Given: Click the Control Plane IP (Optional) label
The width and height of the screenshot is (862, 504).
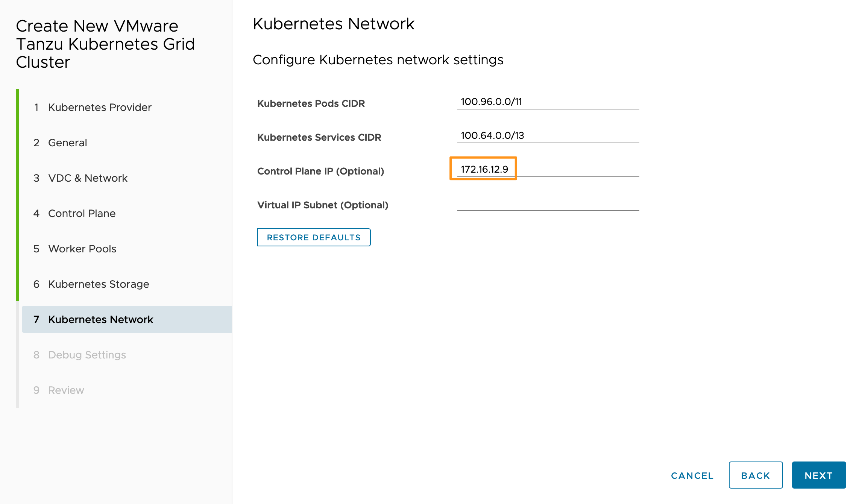Looking at the screenshot, I should (x=321, y=171).
